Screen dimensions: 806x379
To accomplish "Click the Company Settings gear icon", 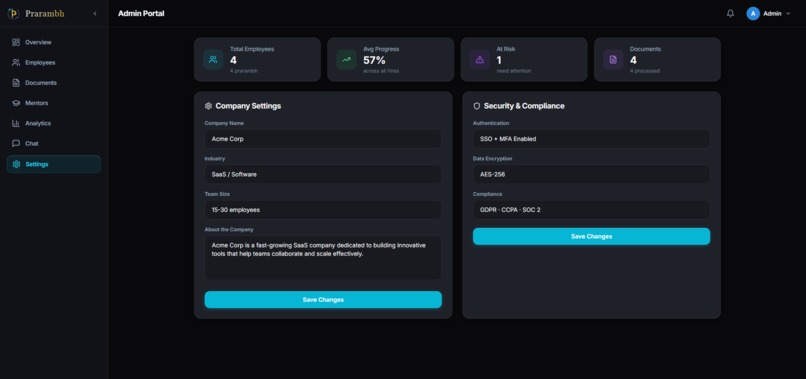I will coord(208,106).
